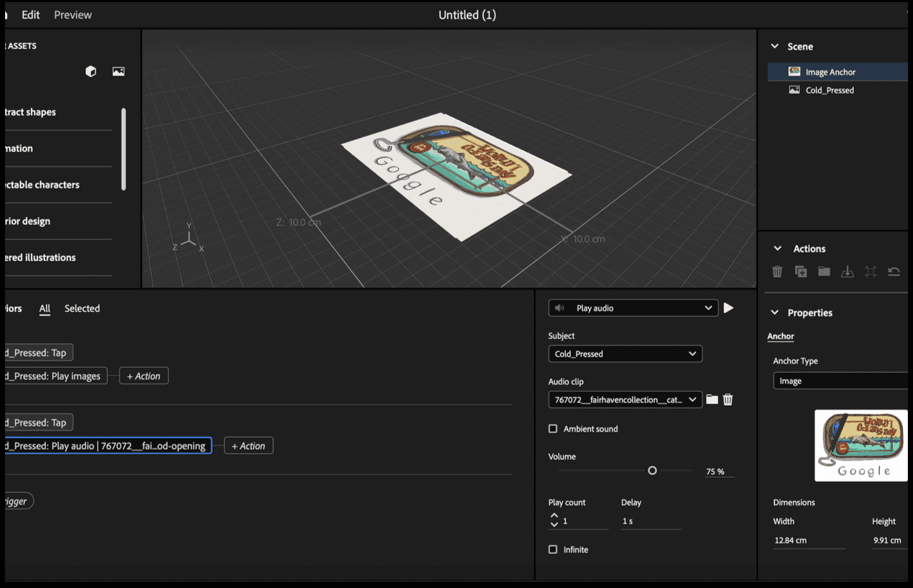
Task: Click the Reset transform undo-arrow icon
Action: [x=894, y=272]
